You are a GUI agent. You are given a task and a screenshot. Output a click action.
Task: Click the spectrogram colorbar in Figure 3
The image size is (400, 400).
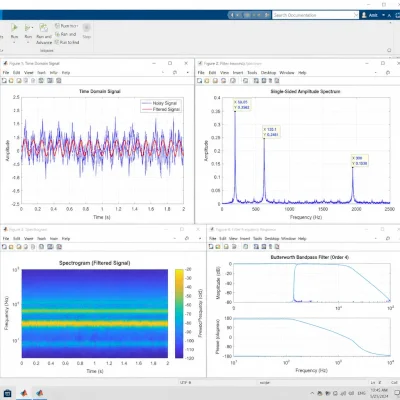179,313
